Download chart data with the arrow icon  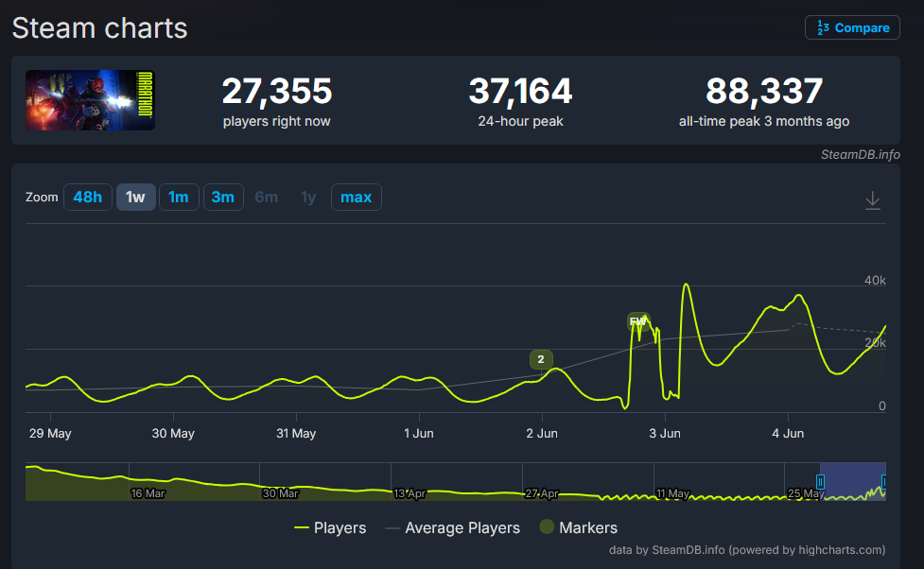click(x=873, y=200)
